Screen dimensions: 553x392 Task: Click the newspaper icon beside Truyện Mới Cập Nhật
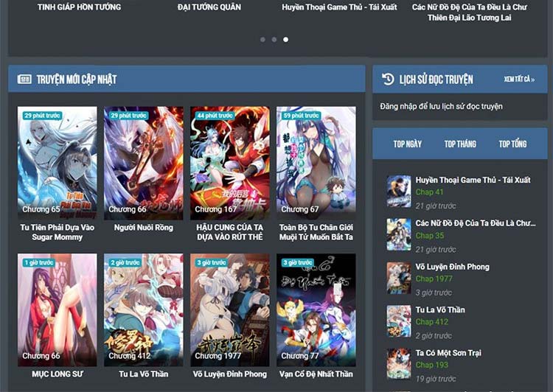tap(24, 79)
